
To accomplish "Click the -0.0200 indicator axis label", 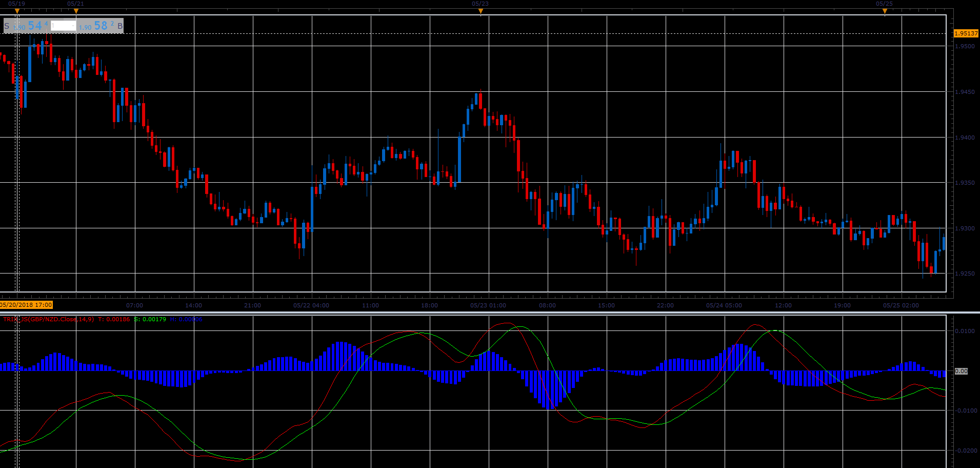I will pos(966,451).
